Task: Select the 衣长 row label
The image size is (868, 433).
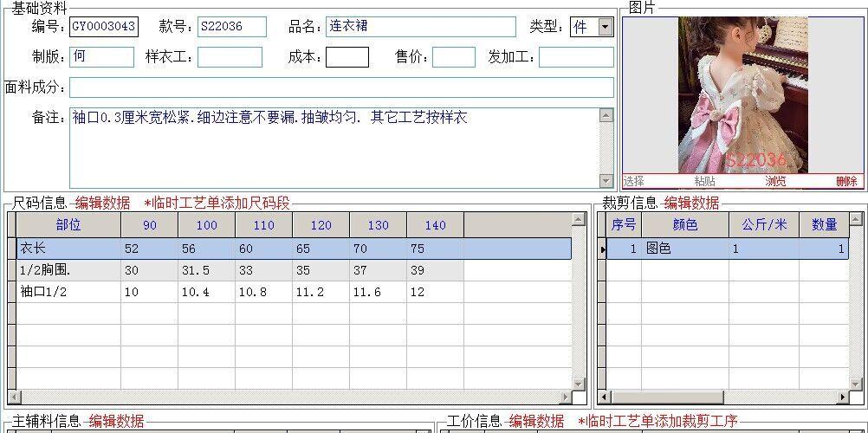Action: [x=68, y=249]
